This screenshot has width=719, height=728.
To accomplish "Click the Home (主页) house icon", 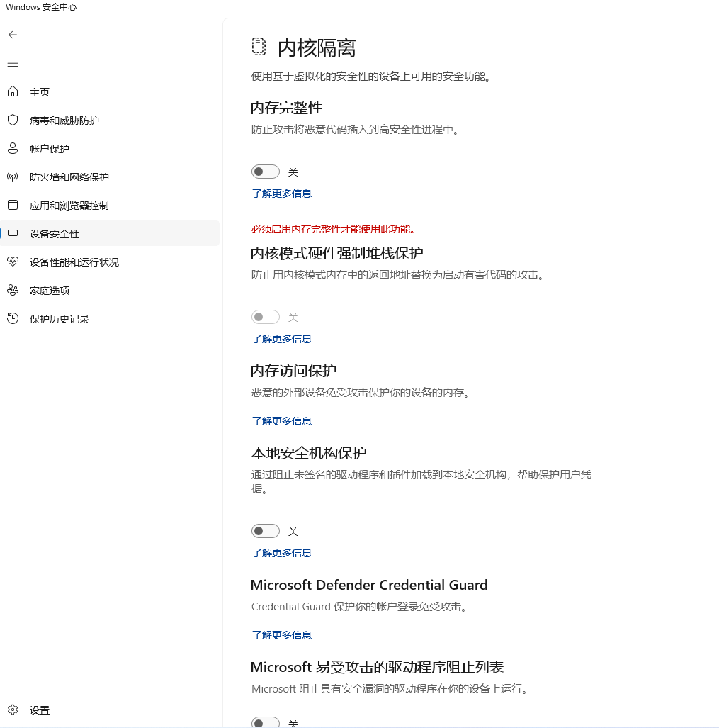I will pos(13,91).
